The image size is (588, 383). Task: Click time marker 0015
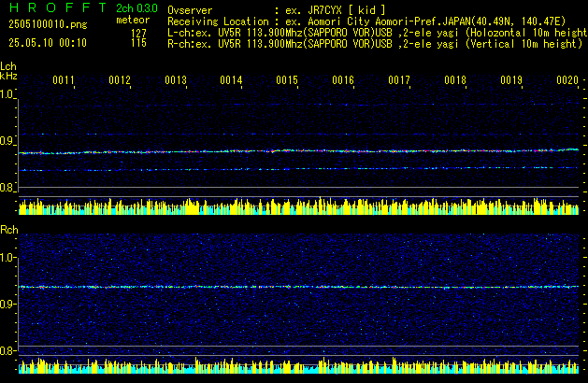point(287,80)
